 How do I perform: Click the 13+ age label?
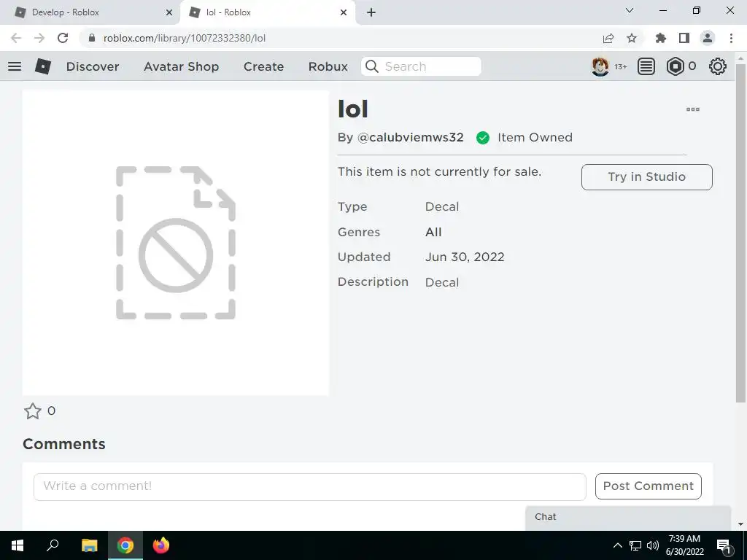coord(620,66)
